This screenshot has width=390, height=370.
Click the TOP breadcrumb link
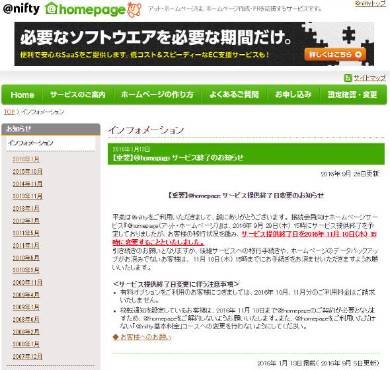9,112
